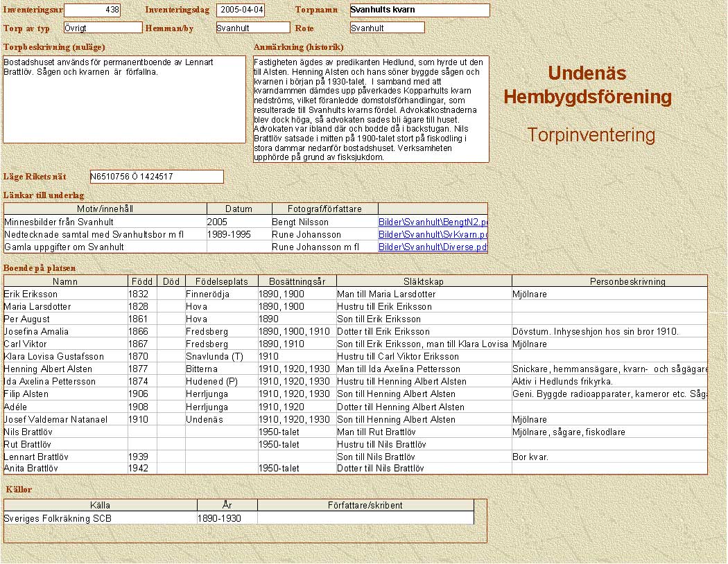
Task: Click the Fotograf/författare column header
Action: click(324, 209)
